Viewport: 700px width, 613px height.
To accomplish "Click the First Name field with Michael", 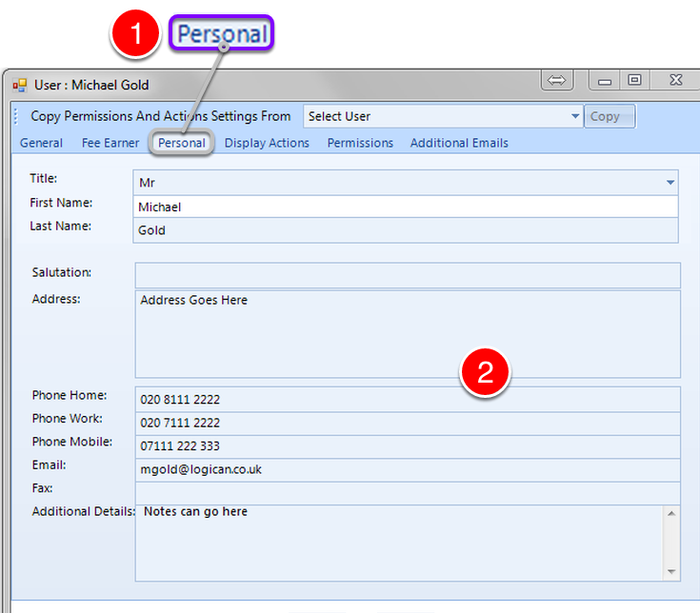I will click(x=406, y=207).
